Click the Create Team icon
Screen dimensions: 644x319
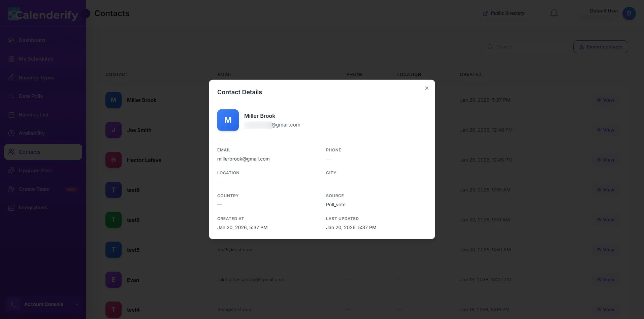11,189
